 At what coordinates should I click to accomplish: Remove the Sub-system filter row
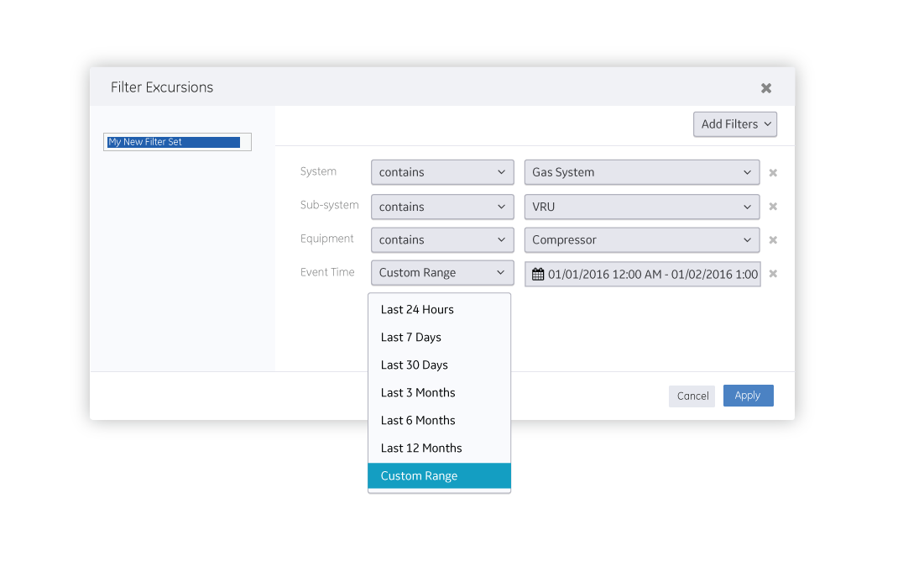[773, 207]
